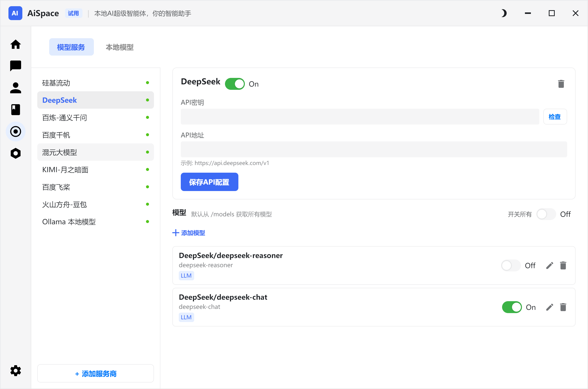Edit the deepseek-reasoner model
The image size is (588, 389).
(x=550, y=265)
